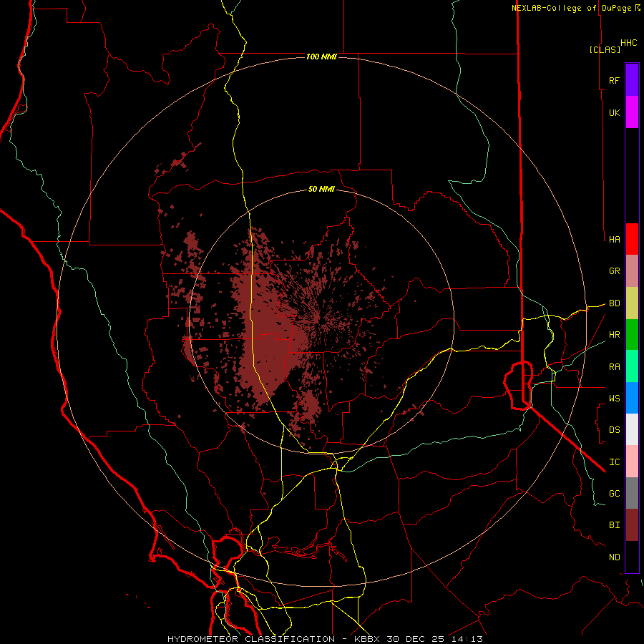Select the GR dusty pink swatch
Image resolution: width=644 pixels, height=644 pixels.
tap(632, 271)
